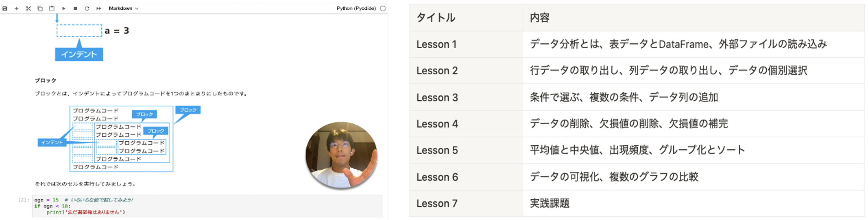Restart kernel and run all cells
The image size is (868, 220).
(x=99, y=9)
